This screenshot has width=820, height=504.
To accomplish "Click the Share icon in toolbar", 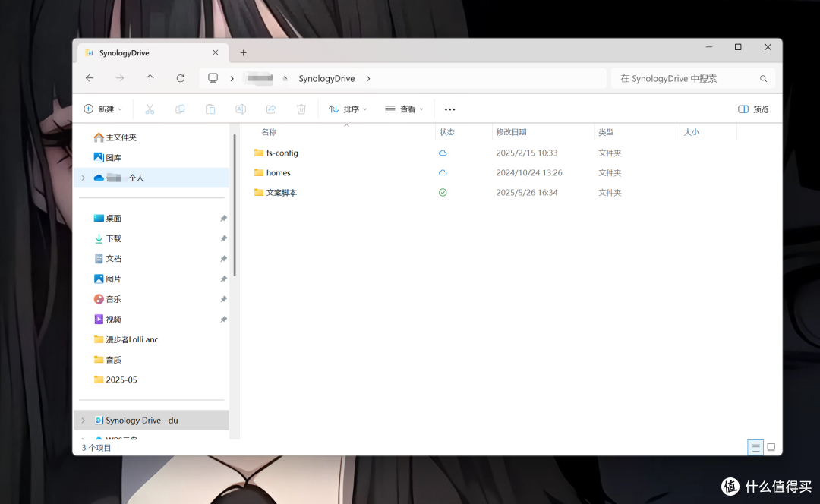I will (x=271, y=109).
